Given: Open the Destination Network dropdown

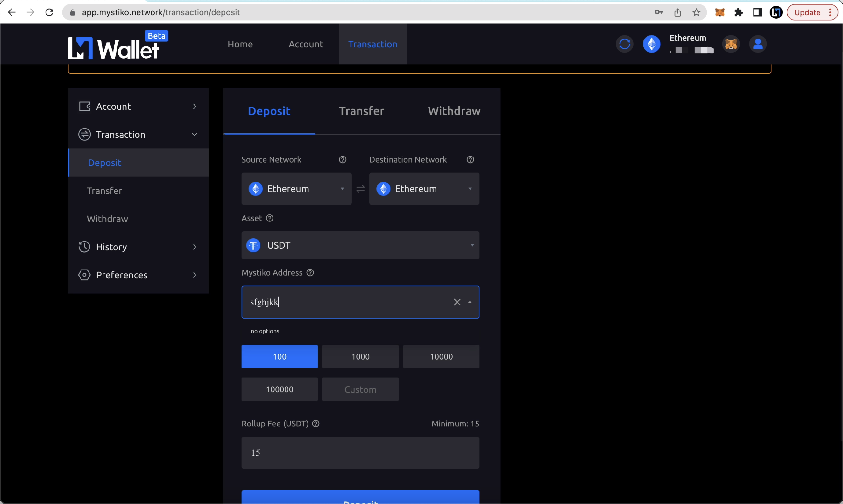Looking at the screenshot, I should tap(424, 189).
